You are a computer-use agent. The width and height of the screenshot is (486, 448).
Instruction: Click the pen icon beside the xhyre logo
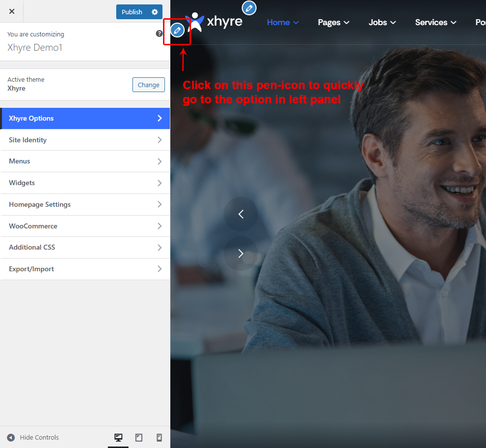coord(177,31)
